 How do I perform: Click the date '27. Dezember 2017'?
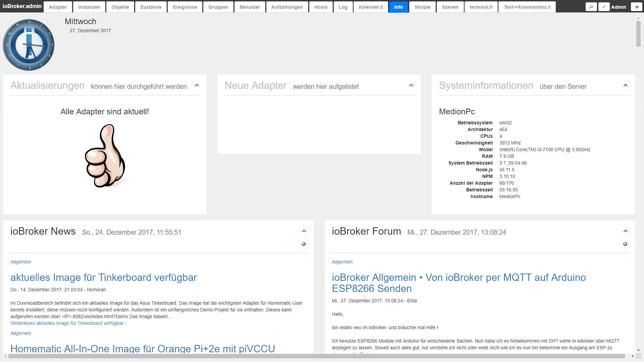[x=90, y=31]
